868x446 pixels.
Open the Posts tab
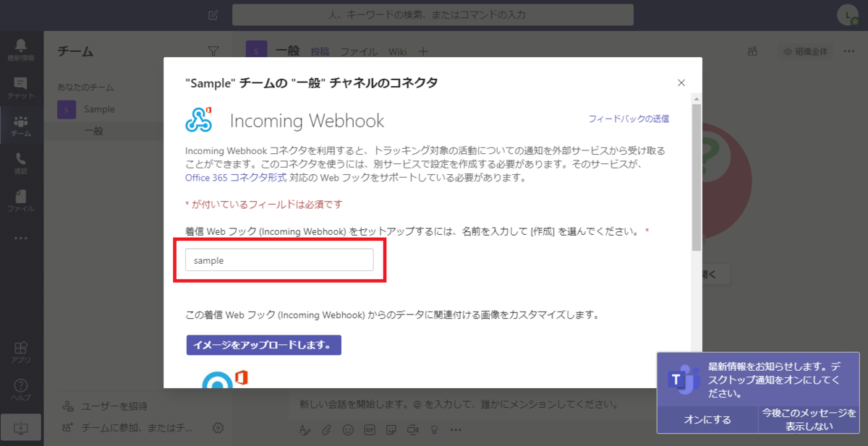[320, 51]
